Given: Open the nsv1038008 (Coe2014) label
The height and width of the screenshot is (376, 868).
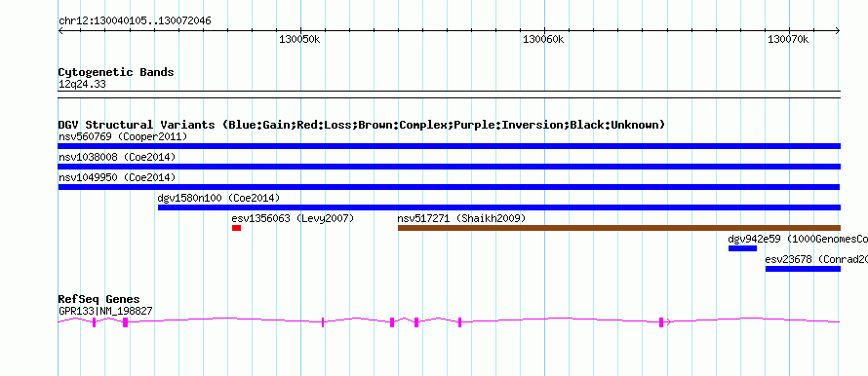Looking at the screenshot, I should pyautogui.click(x=117, y=157).
